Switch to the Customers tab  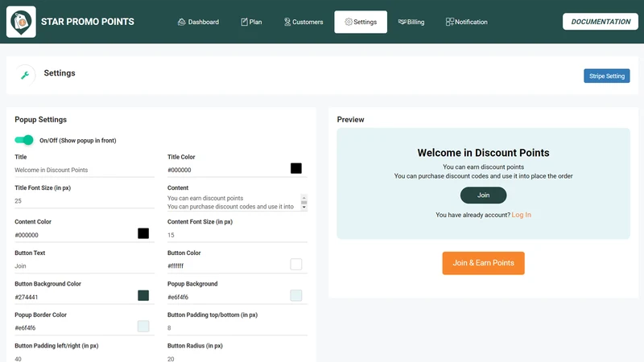[x=303, y=22]
